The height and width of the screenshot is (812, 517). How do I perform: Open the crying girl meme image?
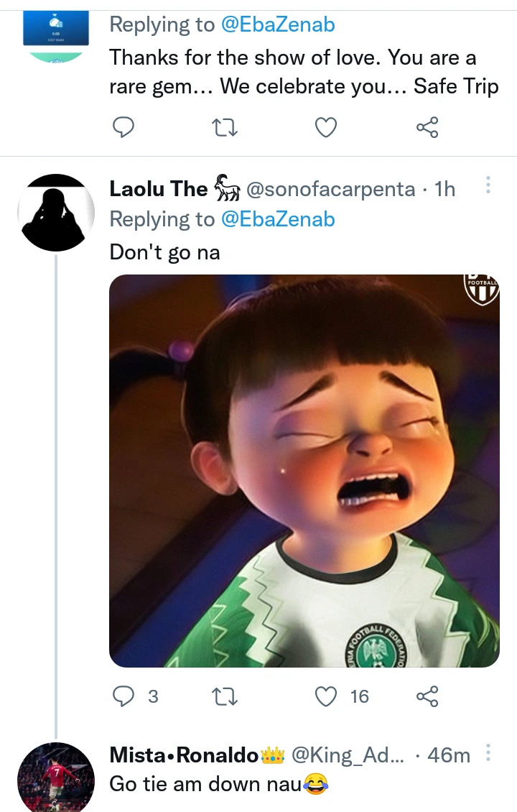click(x=304, y=471)
